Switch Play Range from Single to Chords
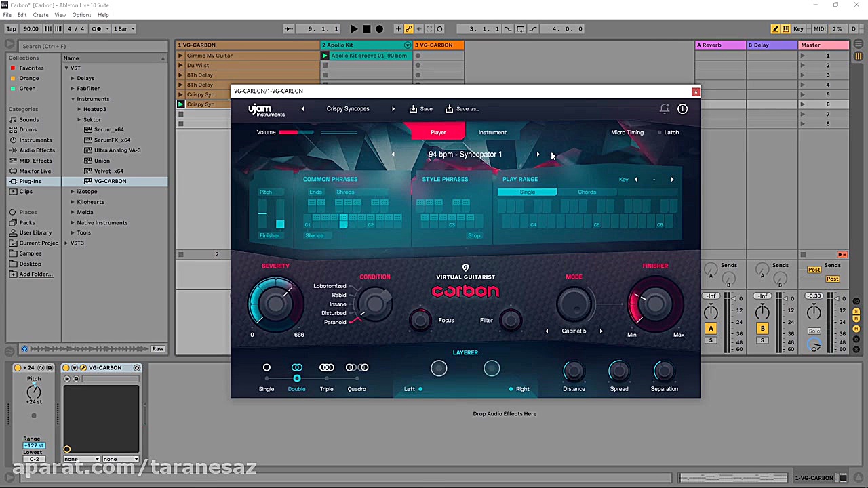This screenshot has height=488, width=868. pos(587,192)
